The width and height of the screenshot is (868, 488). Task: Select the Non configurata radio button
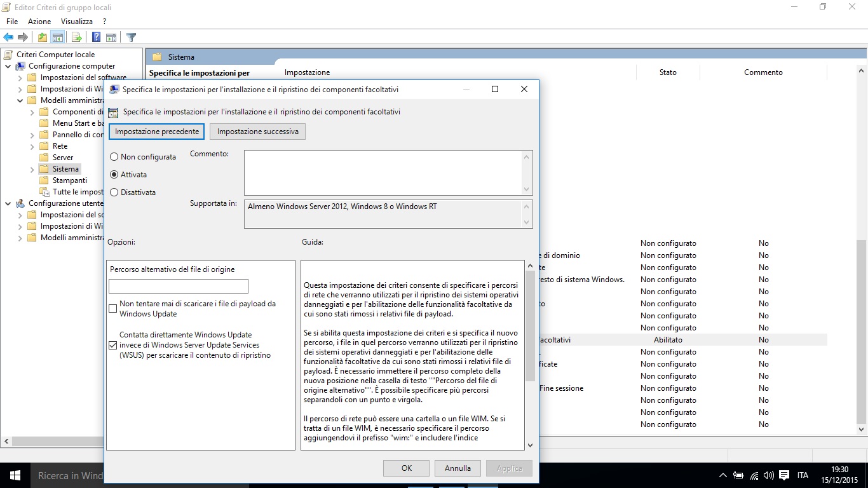coord(114,157)
